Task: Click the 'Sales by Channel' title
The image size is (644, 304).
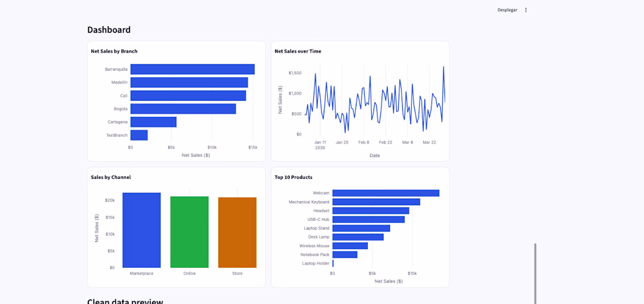Action: [111, 177]
